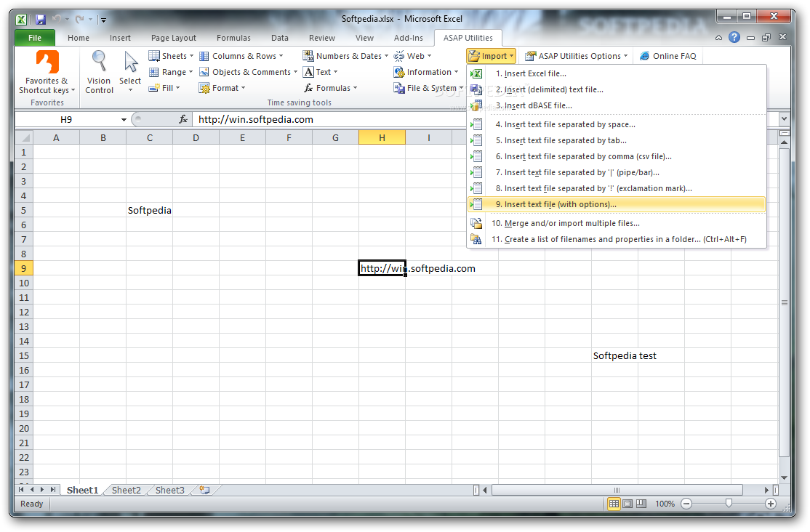This screenshot has height=532, width=810.
Task: Switch to the Page Layout tab
Action: pos(174,38)
